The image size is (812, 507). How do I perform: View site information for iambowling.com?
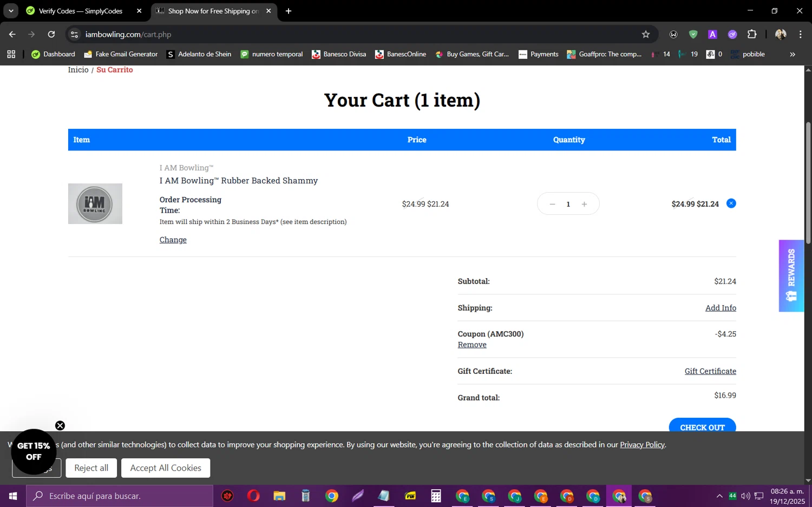pyautogui.click(x=75, y=34)
